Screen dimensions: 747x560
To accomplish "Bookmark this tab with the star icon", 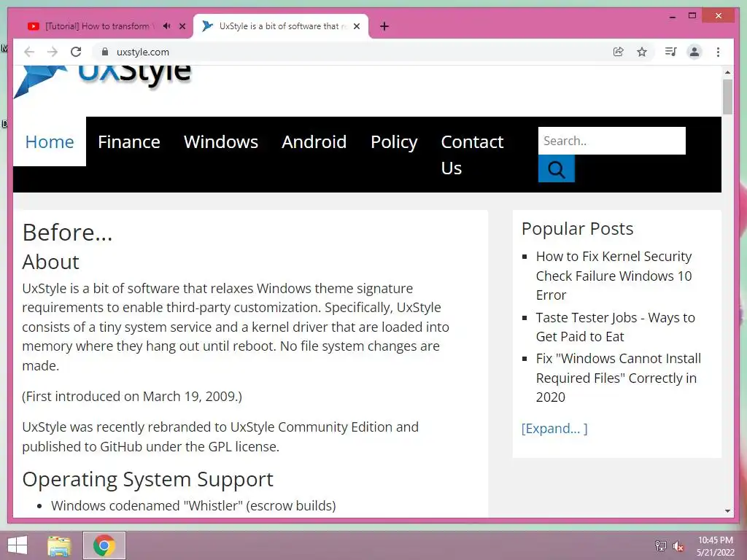I will [x=642, y=52].
